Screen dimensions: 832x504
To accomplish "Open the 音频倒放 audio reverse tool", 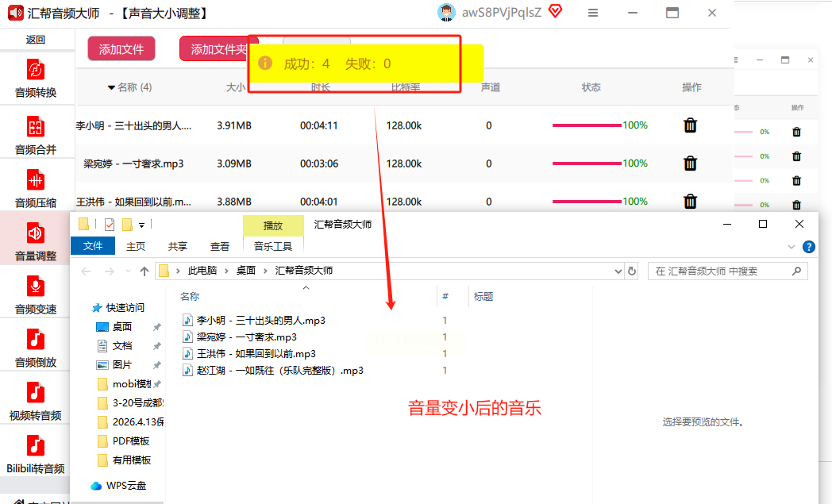I will (36, 348).
